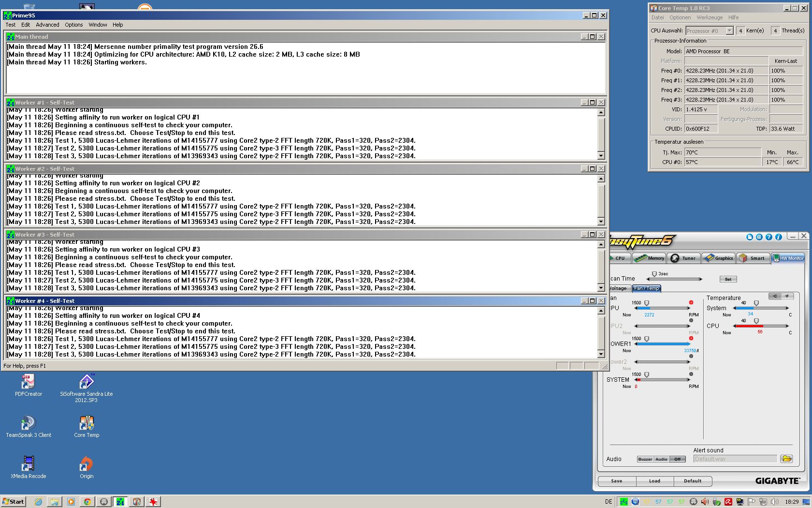Click the Alert sound Default.wav field
Viewport: 812px width, 508px height.
click(x=735, y=459)
